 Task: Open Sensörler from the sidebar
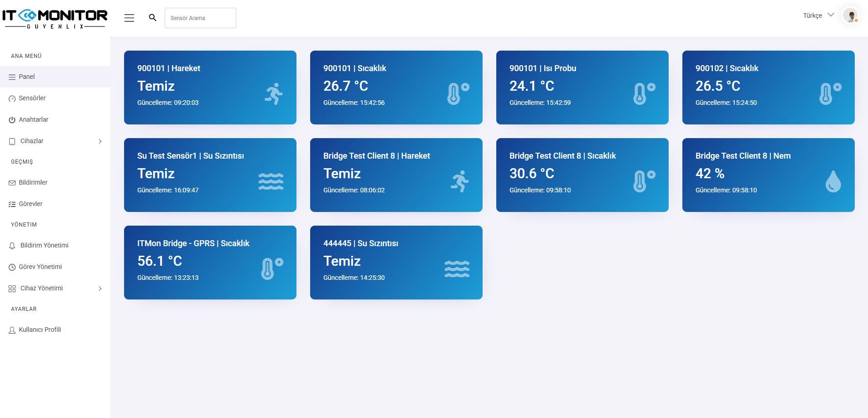pyautogui.click(x=32, y=98)
